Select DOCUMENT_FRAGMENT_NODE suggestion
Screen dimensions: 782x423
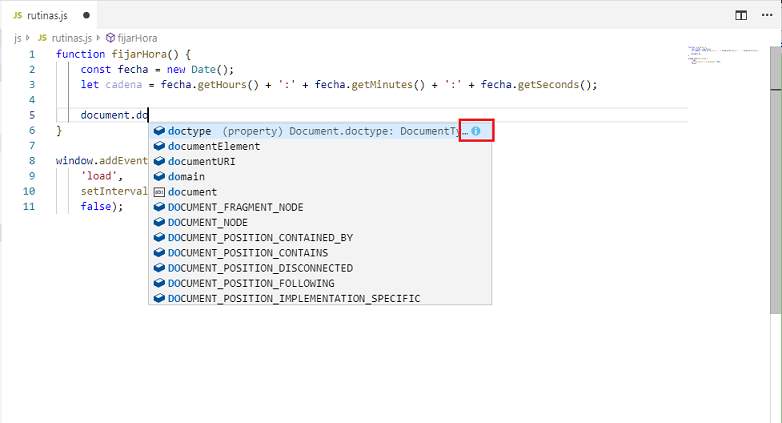320,207
